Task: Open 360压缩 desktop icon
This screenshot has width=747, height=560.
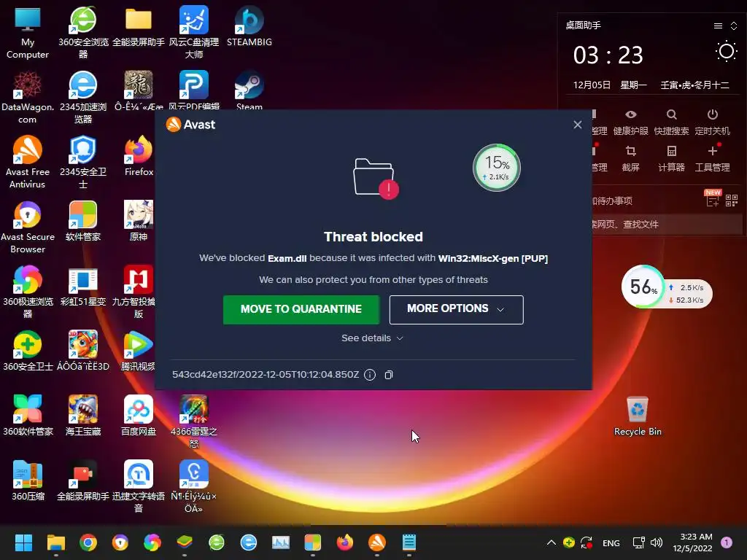Action: [28, 480]
